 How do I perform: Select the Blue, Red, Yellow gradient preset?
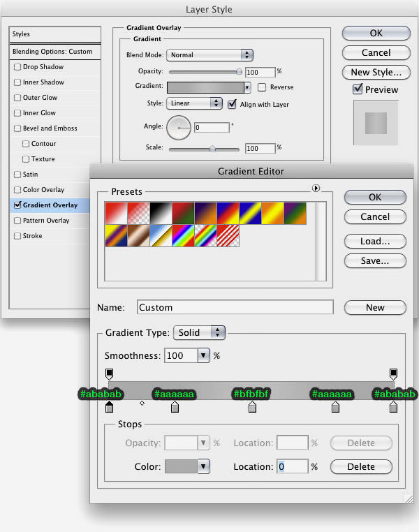point(228,214)
